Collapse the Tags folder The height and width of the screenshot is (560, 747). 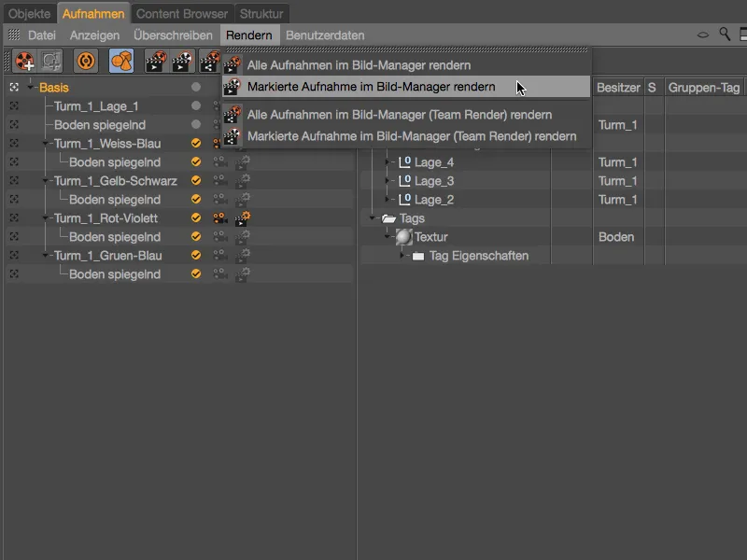tap(373, 217)
